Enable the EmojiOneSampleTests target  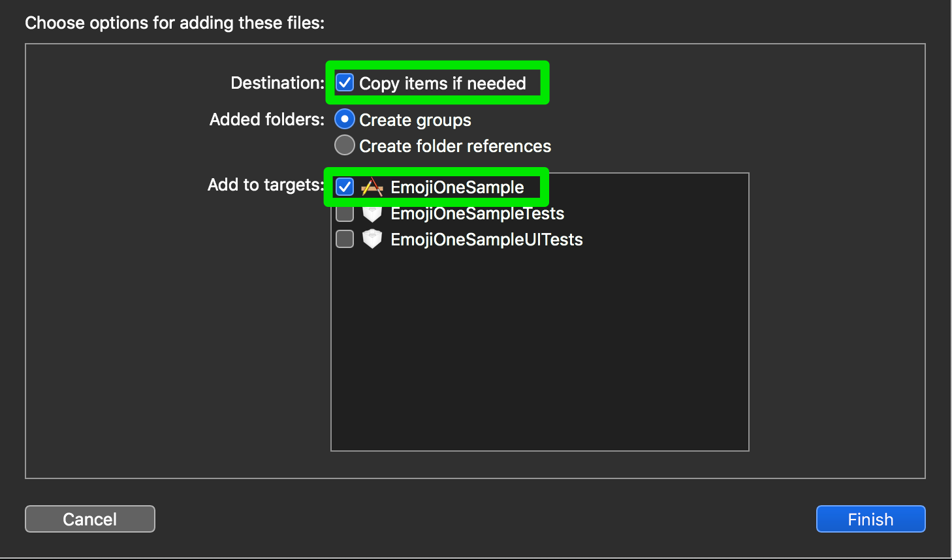pyautogui.click(x=344, y=213)
